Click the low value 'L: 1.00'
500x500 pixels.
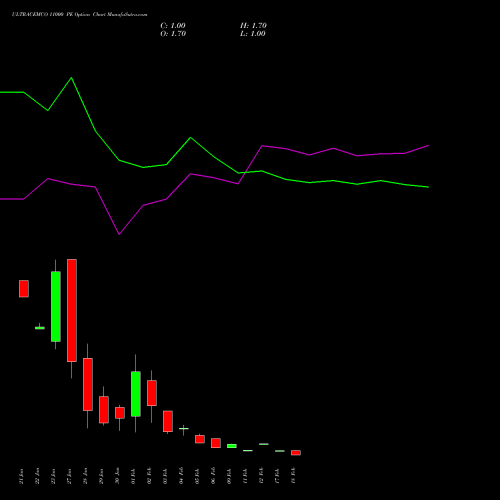(253, 34)
